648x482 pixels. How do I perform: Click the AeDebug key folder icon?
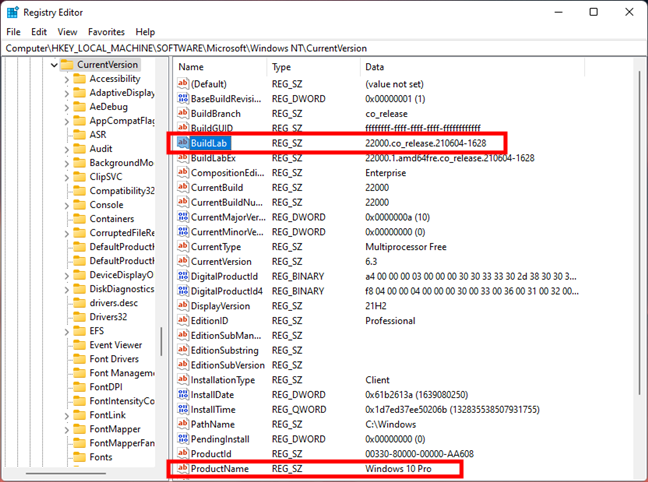[x=79, y=107]
